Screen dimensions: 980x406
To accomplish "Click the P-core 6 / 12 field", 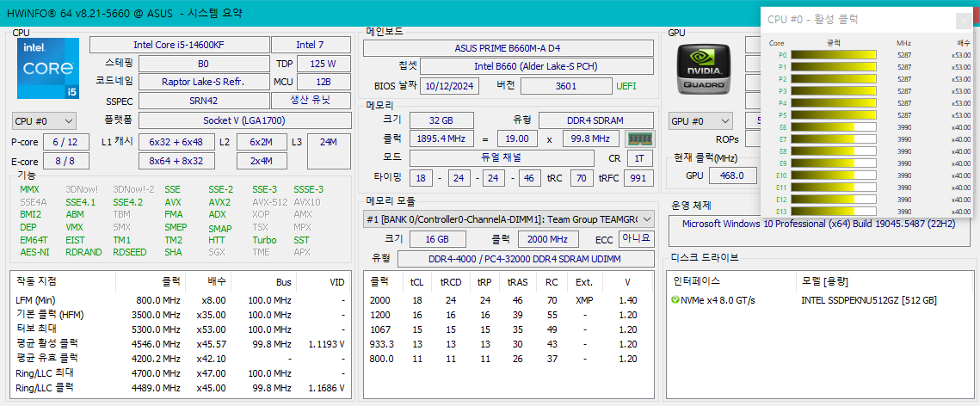I will click(x=65, y=143).
